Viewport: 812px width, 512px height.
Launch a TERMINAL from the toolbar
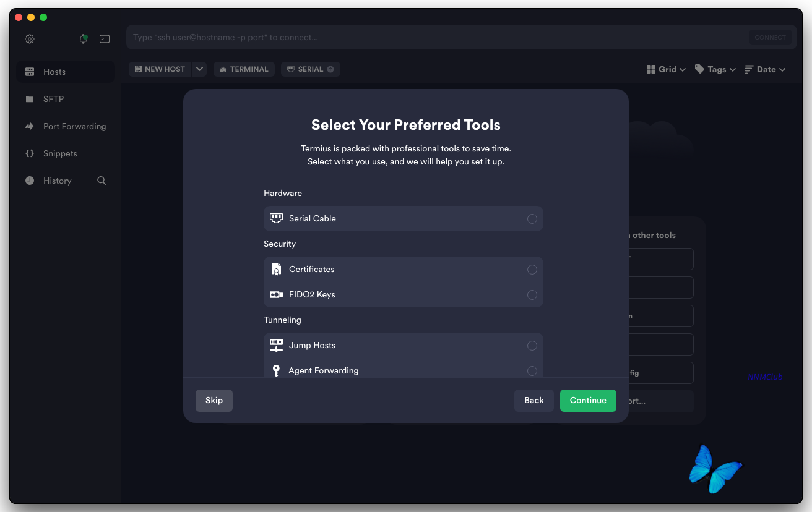[x=244, y=69]
